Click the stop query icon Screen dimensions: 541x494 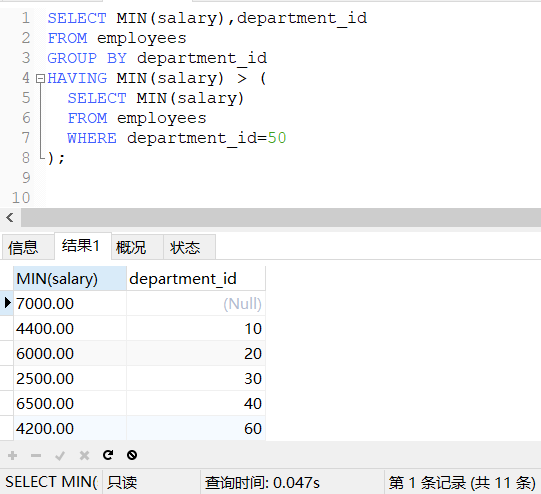(132, 455)
